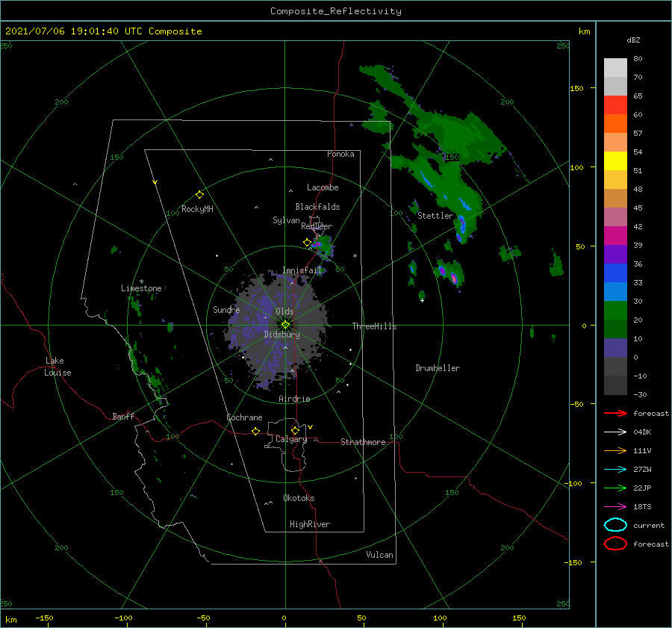Click the cyan 27ZW arrow in legend
The height and width of the screenshot is (628, 672).
point(615,470)
